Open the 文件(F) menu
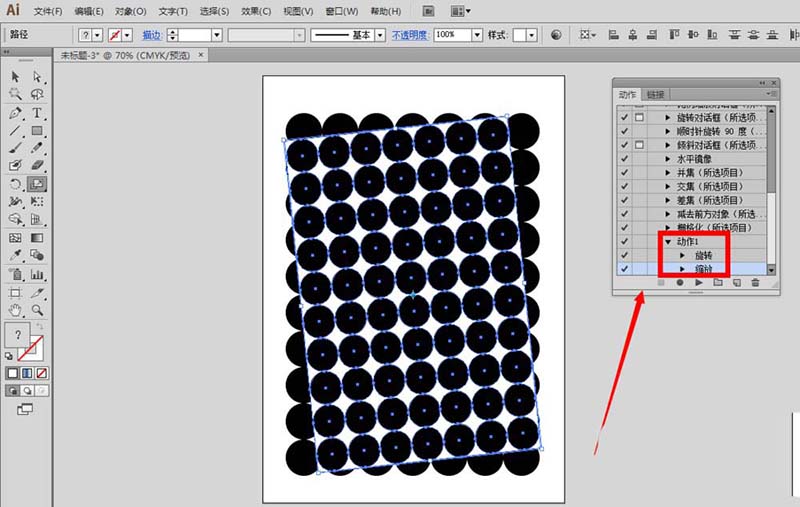The image size is (800, 507). pos(47,11)
